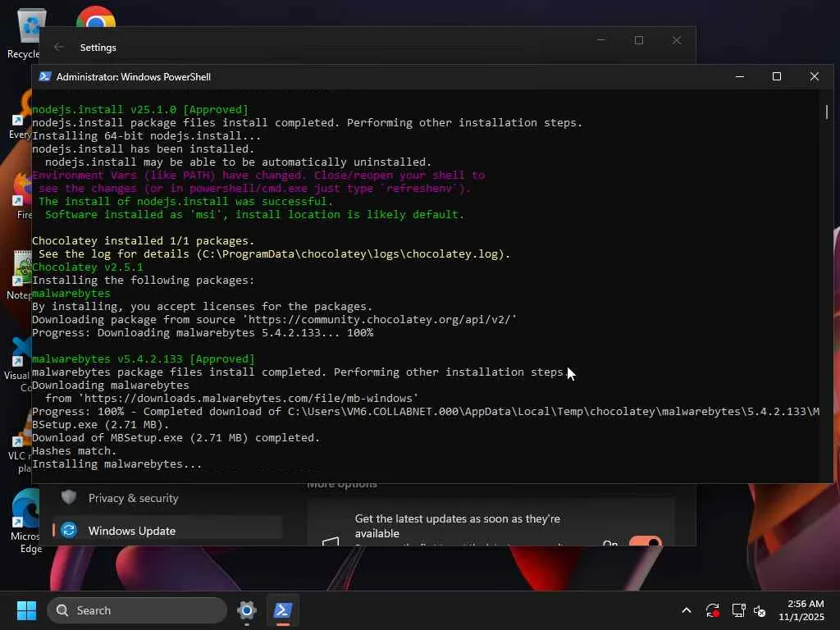Screen dimensions: 840x630
Task: Maximize the PowerShell window
Action: [x=777, y=76]
